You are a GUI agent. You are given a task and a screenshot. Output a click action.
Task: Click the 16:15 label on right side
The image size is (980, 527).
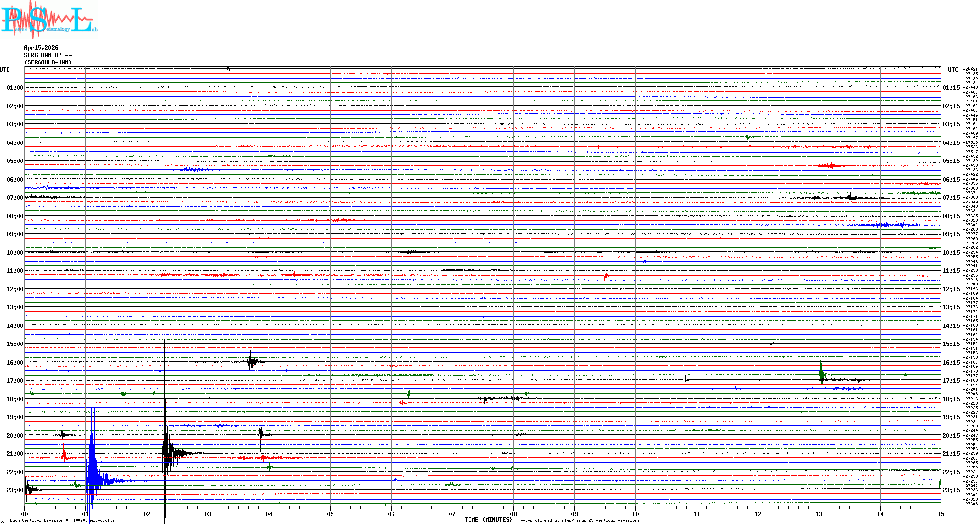[951, 363]
